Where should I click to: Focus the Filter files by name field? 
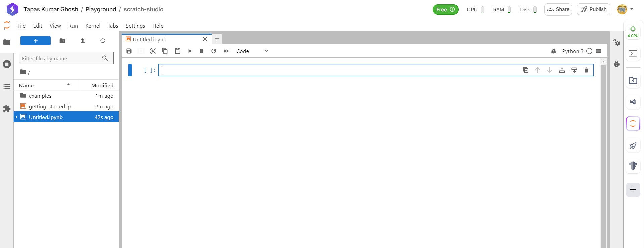coord(66,58)
